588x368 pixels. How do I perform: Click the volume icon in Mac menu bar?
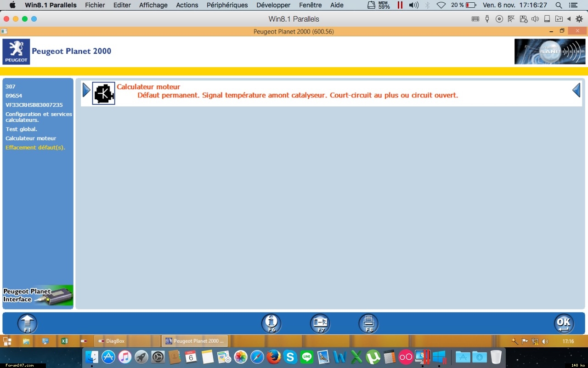point(414,5)
